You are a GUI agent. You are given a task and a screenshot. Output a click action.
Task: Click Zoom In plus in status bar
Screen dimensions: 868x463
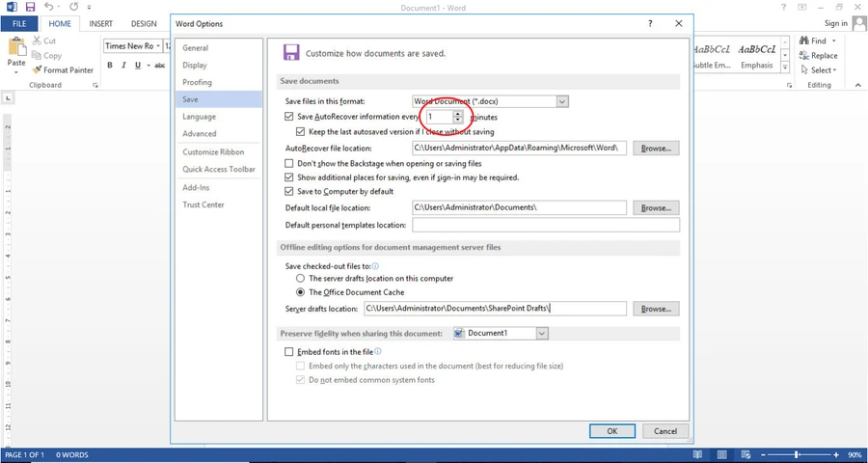click(x=837, y=454)
